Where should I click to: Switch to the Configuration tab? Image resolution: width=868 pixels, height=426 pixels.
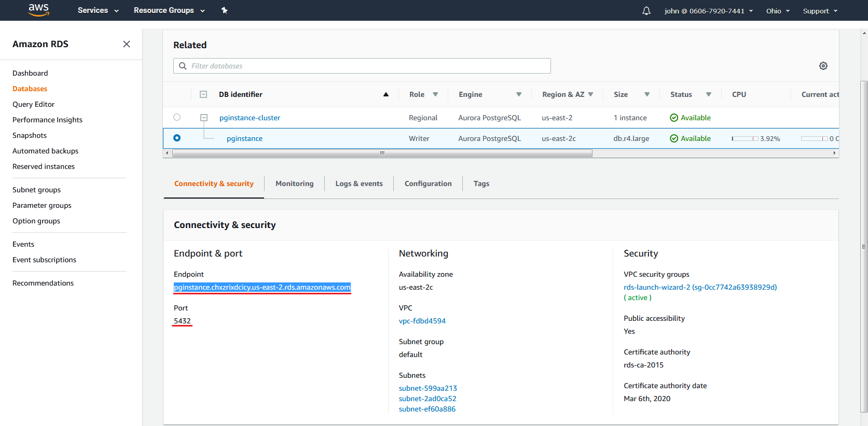(428, 183)
